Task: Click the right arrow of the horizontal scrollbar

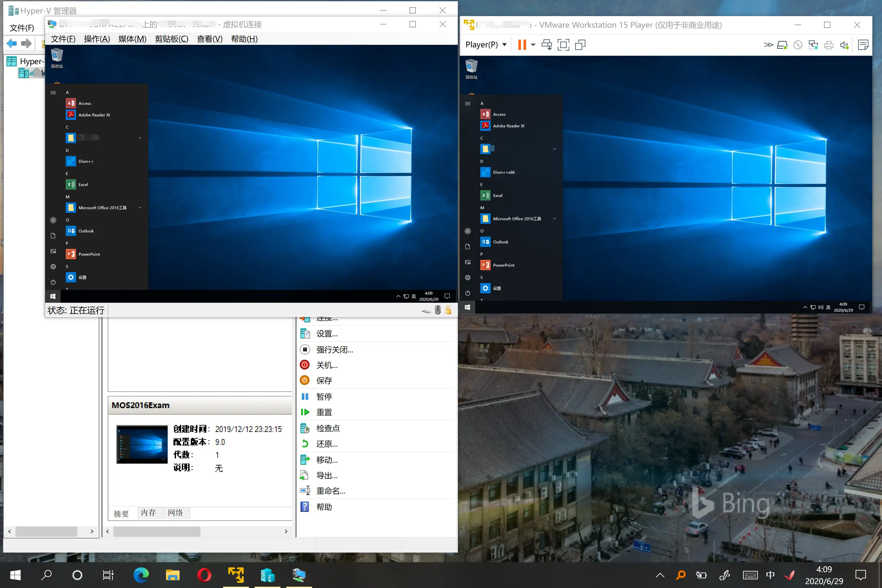Action: pyautogui.click(x=287, y=531)
